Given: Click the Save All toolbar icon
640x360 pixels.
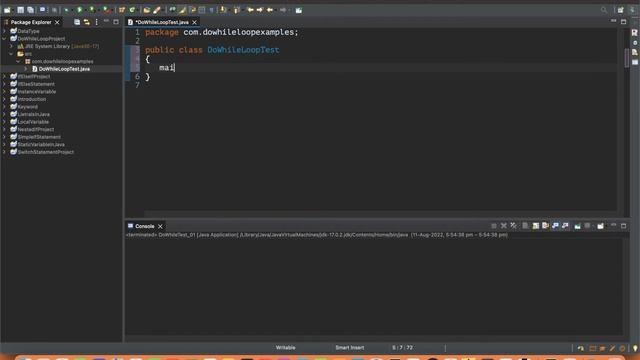Looking at the screenshot, I should [30, 10].
